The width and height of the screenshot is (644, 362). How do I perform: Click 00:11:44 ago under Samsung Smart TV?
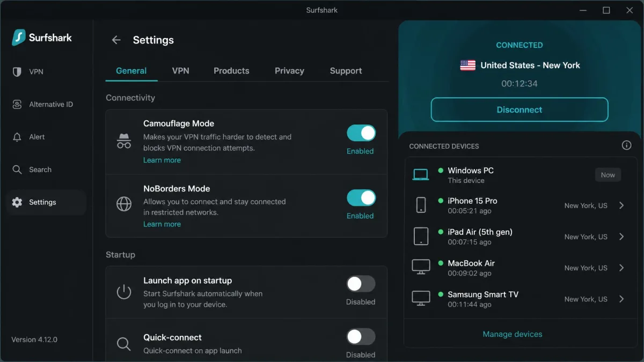[x=470, y=304]
